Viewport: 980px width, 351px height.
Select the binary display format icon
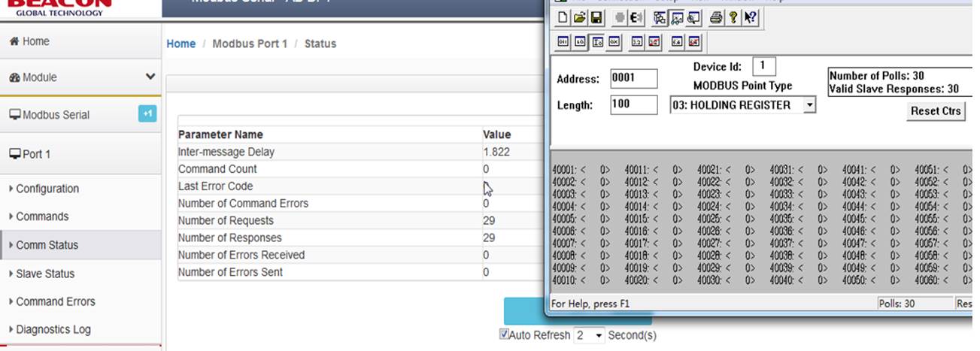tap(563, 41)
